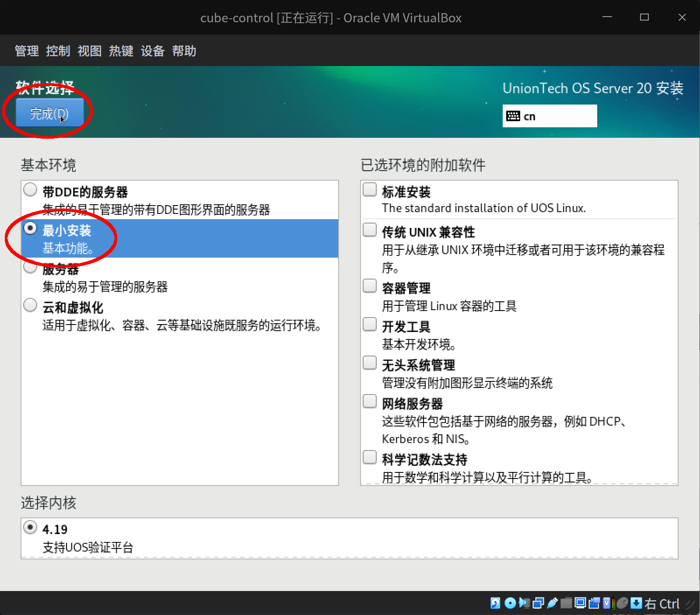
Task: Click the optical drive status icon
Action: point(510,604)
